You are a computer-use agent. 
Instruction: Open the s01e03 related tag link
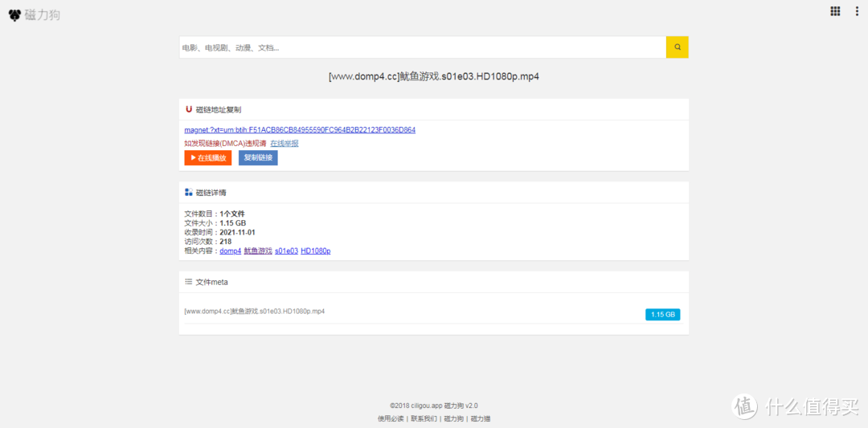286,251
